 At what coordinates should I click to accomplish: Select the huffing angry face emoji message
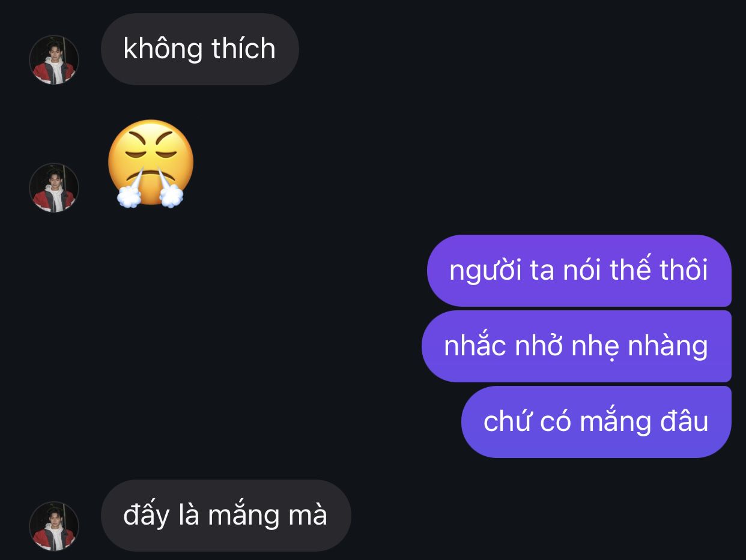pyautogui.click(x=151, y=163)
